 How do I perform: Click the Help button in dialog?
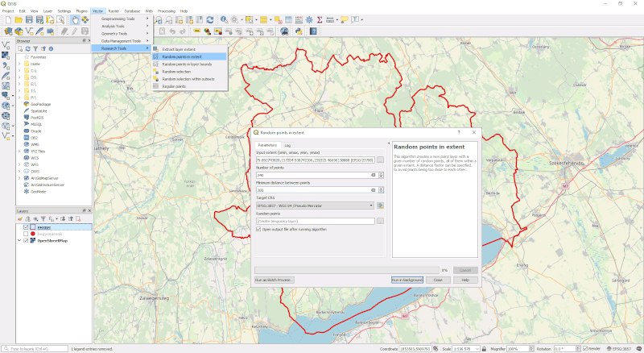(465, 280)
